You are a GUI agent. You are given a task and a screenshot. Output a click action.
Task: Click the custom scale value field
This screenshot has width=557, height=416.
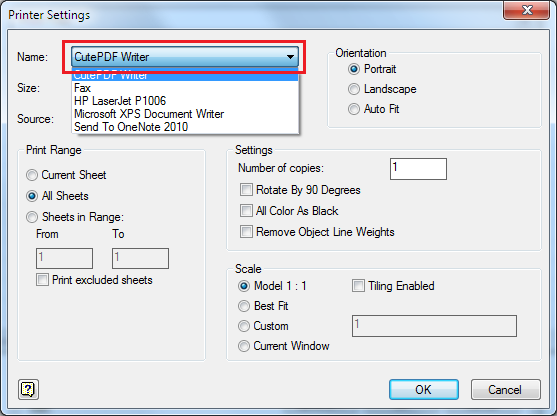coord(434,326)
